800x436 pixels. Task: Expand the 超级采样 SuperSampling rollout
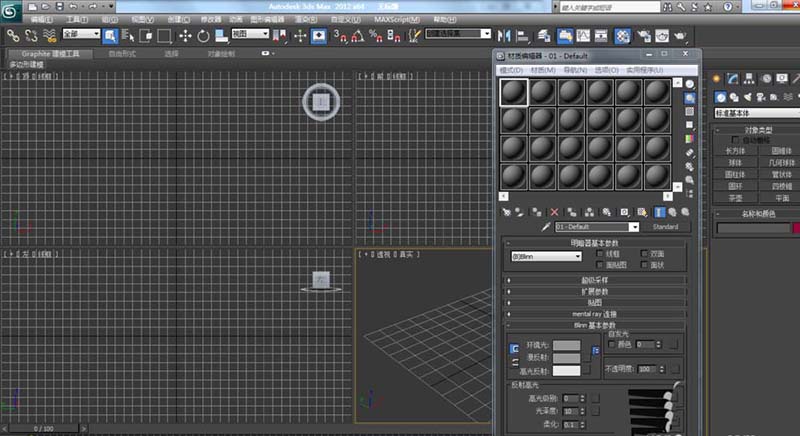595,280
